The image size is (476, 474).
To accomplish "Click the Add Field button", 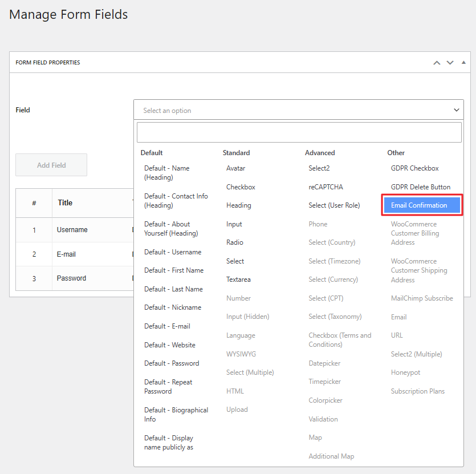I will (51, 165).
